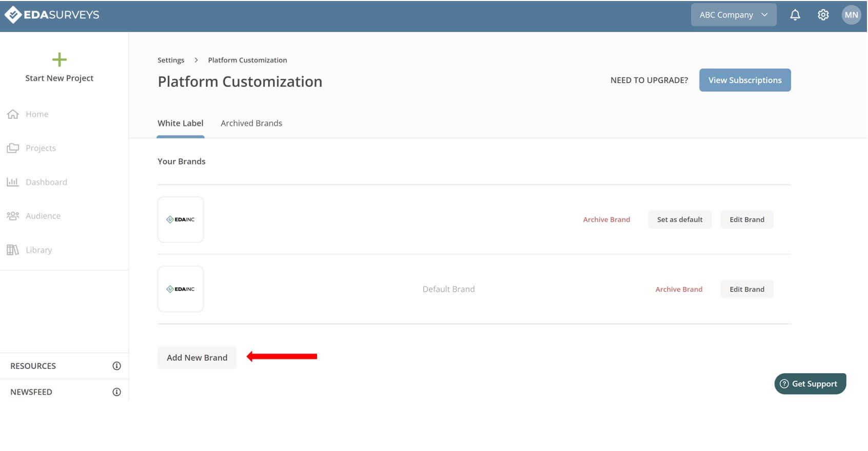The image size is (868, 451).
Task: Select the Default Brand EDAINC logo thumbnail
Action: click(x=181, y=289)
